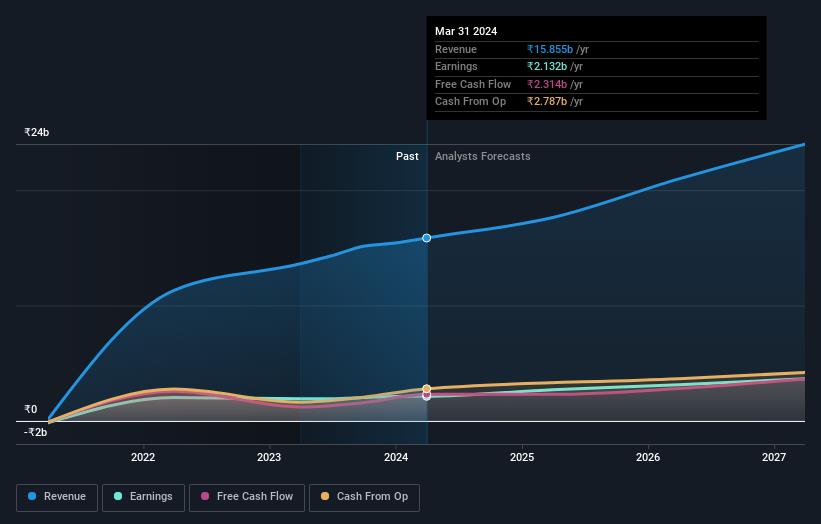Select the 2025 x-axis label
821x524 pixels.
click(x=522, y=458)
